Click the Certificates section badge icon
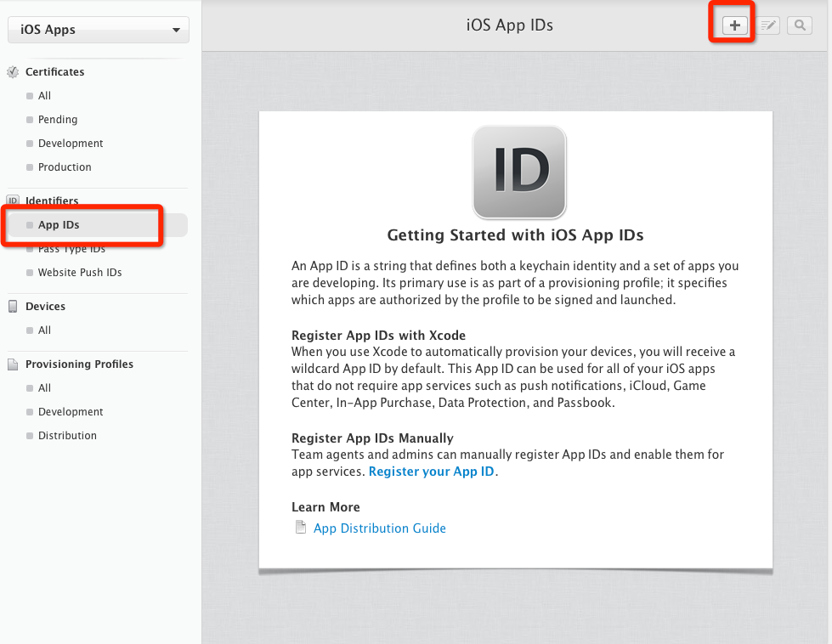Viewport: 832px width, 644px height. tap(13, 72)
